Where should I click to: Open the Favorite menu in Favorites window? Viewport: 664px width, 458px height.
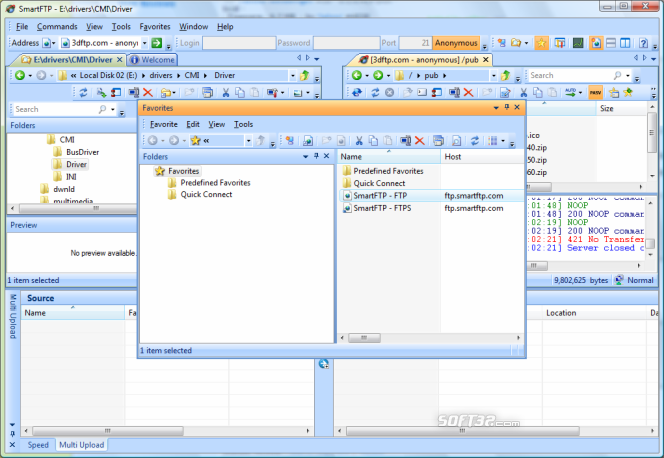163,124
